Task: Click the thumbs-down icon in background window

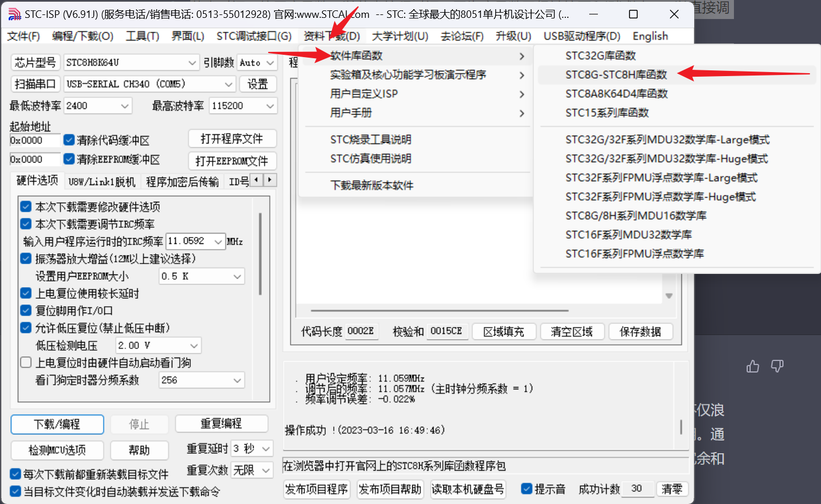Action: tap(777, 366)
